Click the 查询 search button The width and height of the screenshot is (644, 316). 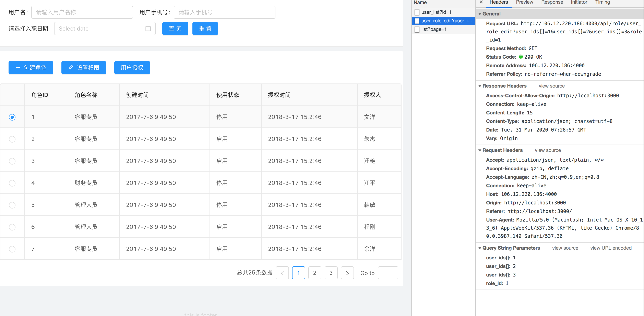point(175,29)
